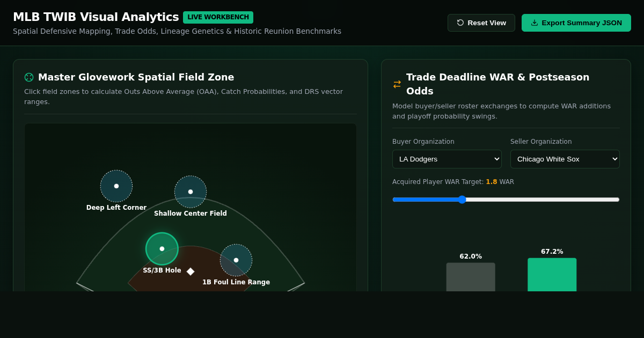Adjust the Acquired Player WAR Target slider

(506, 200)
